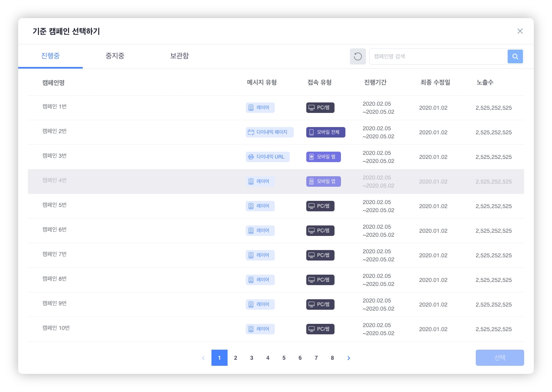The image size is (552, 392).
Task: Click the 모바일 앱 badge in 캠페인 4번 row
Action: [x=323, y=181]
